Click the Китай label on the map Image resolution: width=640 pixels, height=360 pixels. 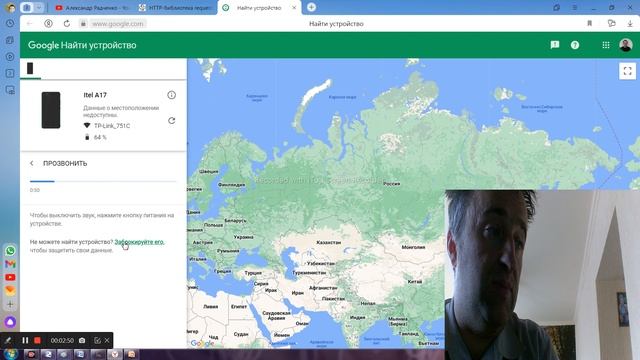click(x=415, y=282)
